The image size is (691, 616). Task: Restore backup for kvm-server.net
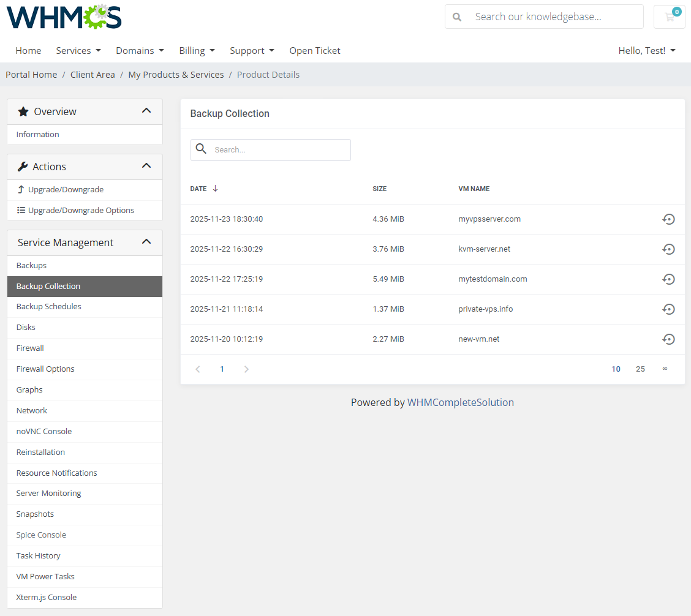[668, 249]
